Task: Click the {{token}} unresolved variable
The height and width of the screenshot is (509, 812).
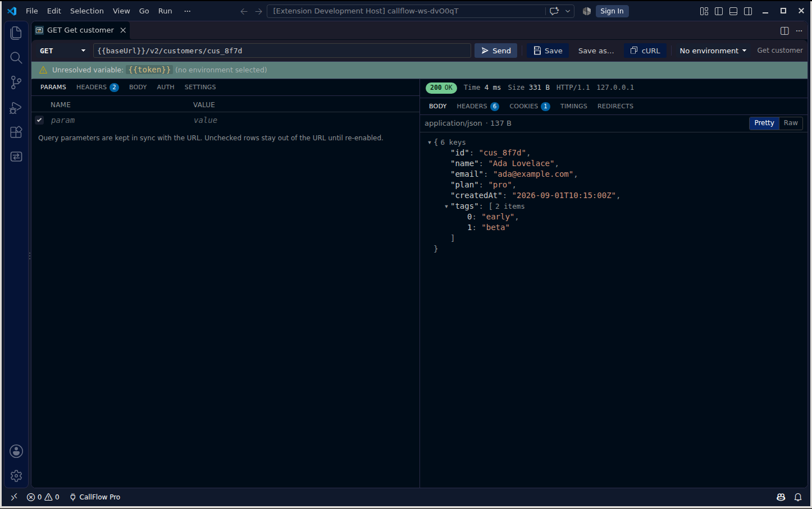Action: (149, 70)
